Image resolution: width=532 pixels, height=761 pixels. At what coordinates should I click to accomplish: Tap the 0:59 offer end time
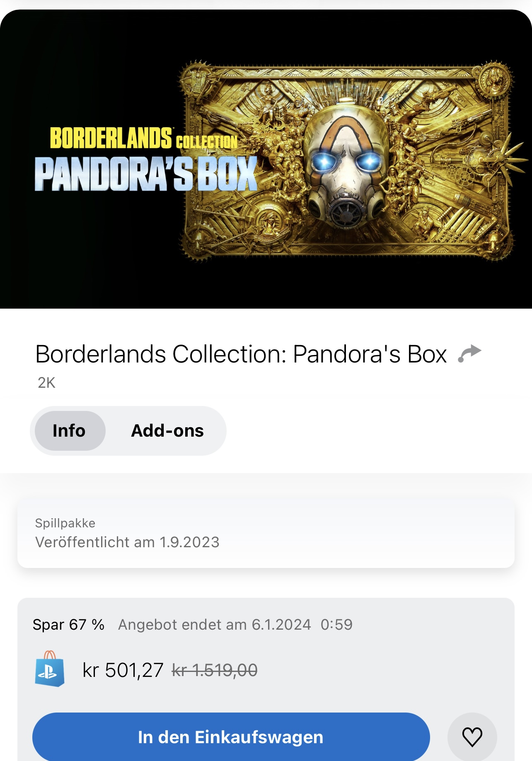coord(336,625)
